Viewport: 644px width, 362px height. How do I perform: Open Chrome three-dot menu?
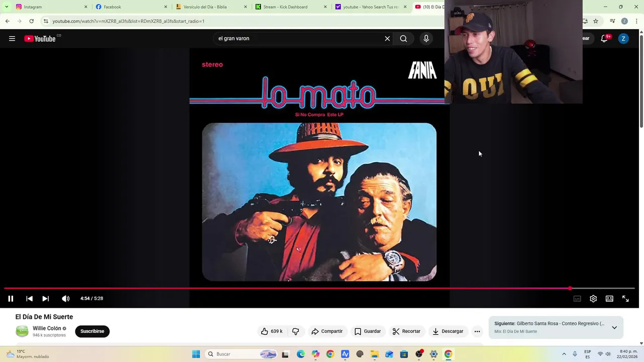(637, 21)
